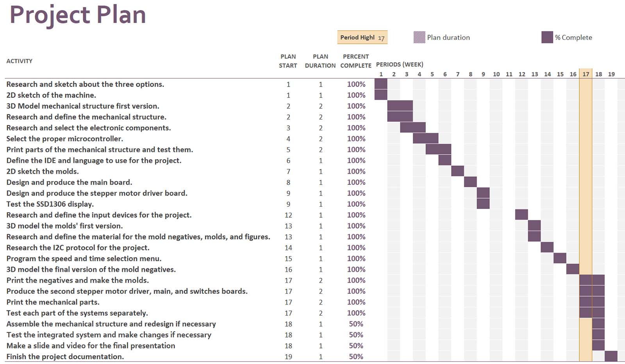The width and height of the screenshot is (625, 364).
Task: Select highlighted week 17 header cell
Action: coord(586,74)
